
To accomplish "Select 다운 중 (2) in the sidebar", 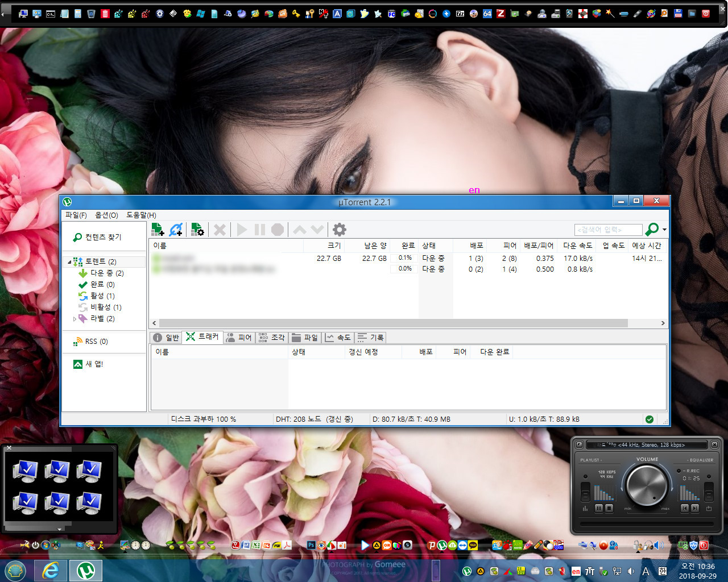I will coord(101,273).
